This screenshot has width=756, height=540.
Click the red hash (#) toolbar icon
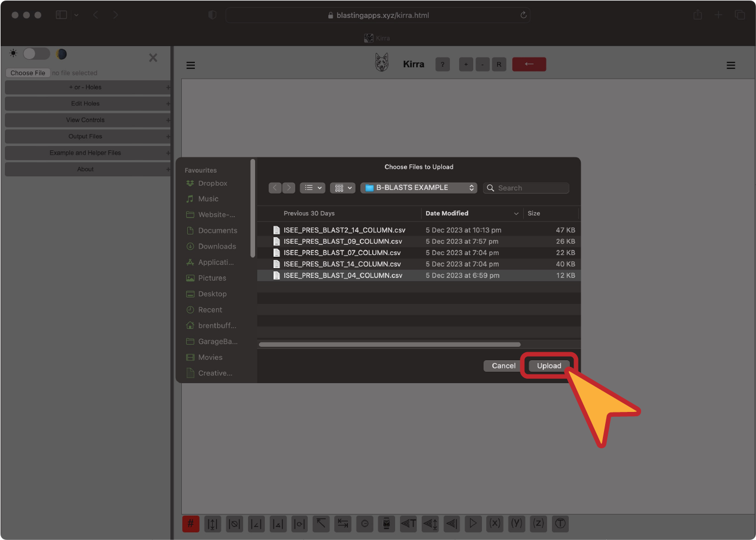190,524
